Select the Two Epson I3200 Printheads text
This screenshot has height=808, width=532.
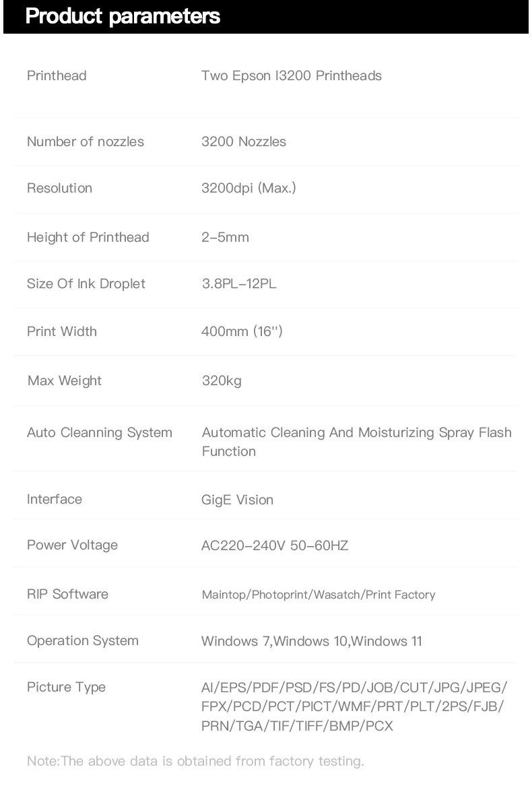tap(291, 75)
